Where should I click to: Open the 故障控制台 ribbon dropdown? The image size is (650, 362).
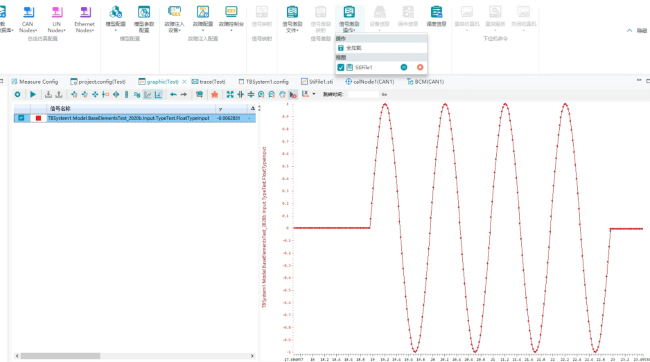[231, 19]
